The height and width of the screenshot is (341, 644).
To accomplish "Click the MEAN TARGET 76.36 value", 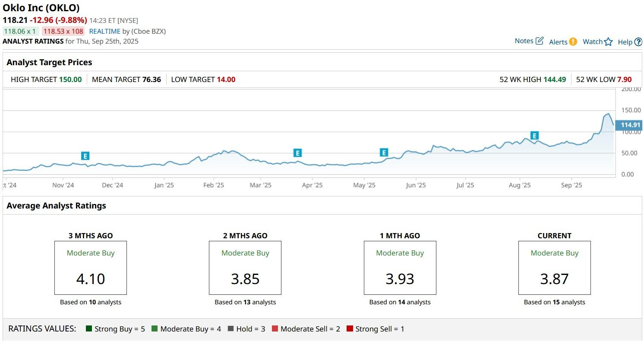I will point(152,79).
